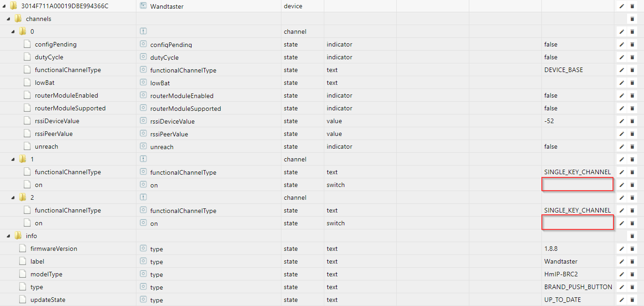The image size is (644, 306).
Task: Edit the Wandtaster device object
Action: (621, 6)
